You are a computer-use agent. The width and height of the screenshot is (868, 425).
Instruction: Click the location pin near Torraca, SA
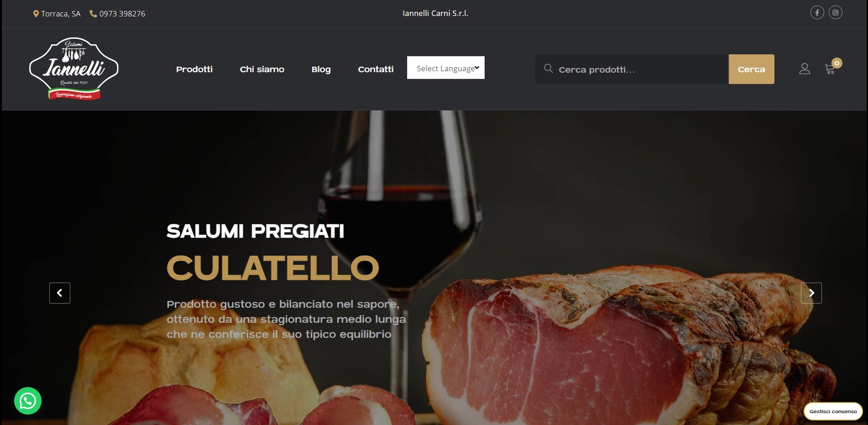click(x=36, y=14)
